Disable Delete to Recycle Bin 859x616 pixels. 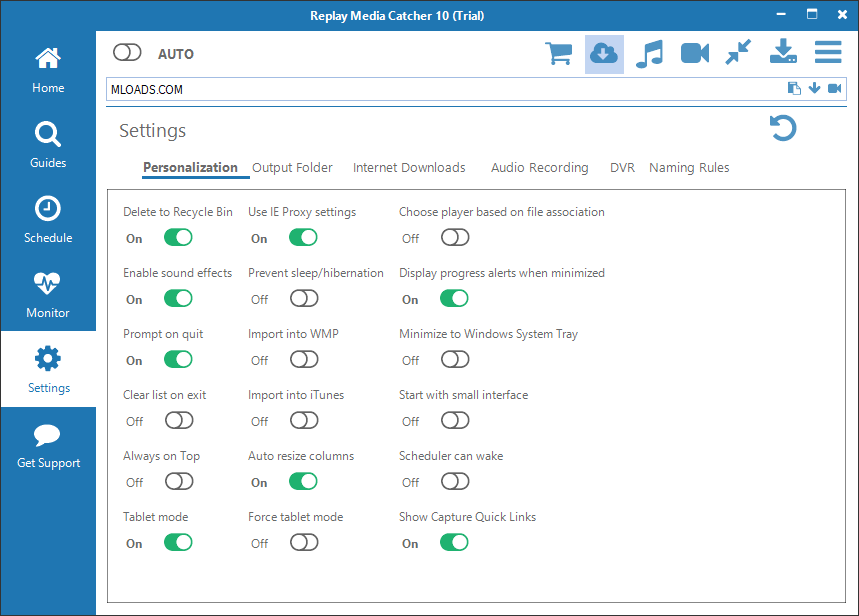[x=178, y=237]
